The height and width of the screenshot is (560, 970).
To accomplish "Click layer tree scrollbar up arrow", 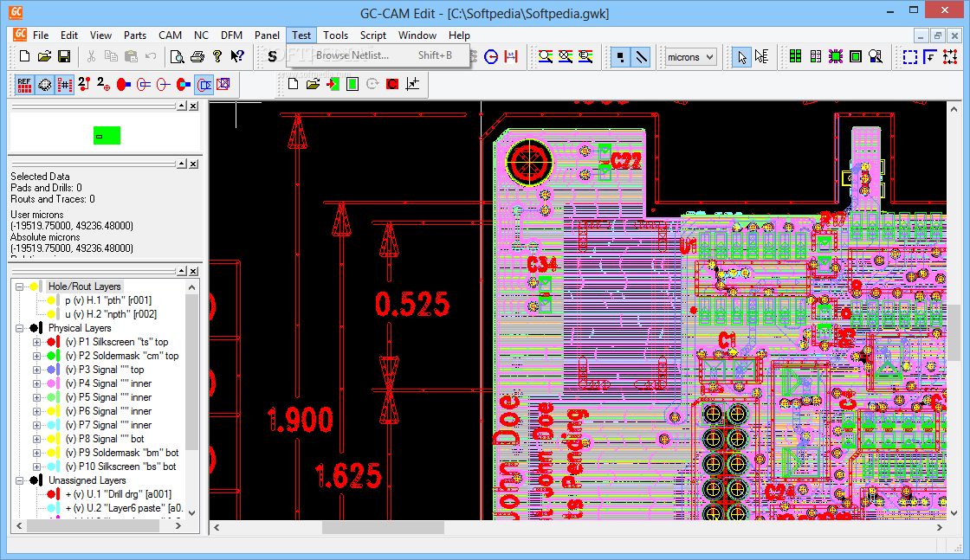I will [x=191, y=287].
